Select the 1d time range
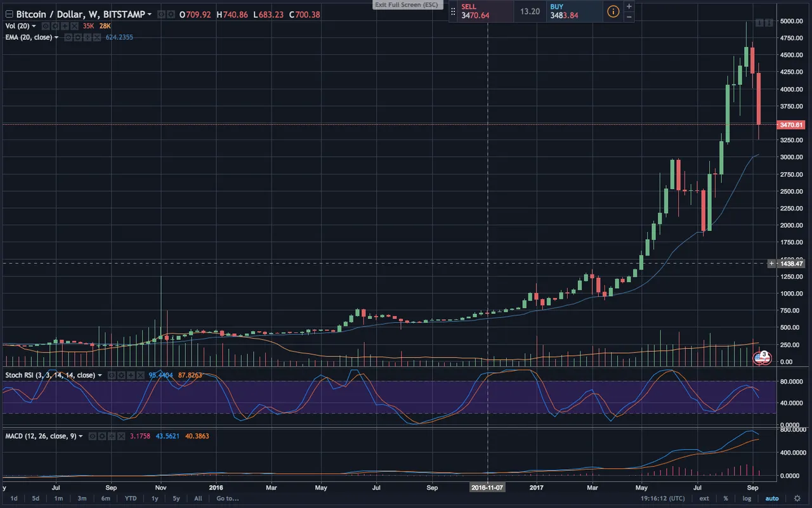Screen dimensions: 812x508 click(14, 498)
